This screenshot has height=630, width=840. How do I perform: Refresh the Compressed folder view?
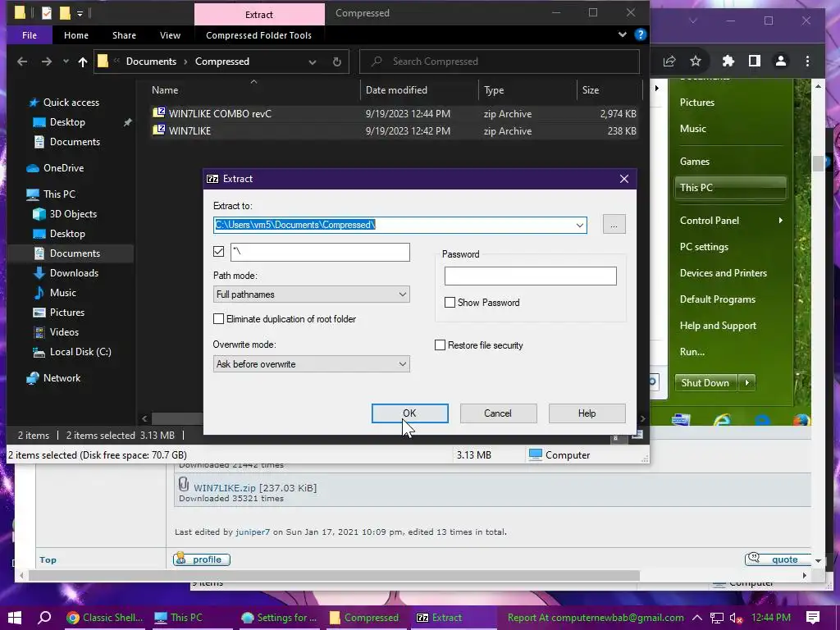(337, 62)
